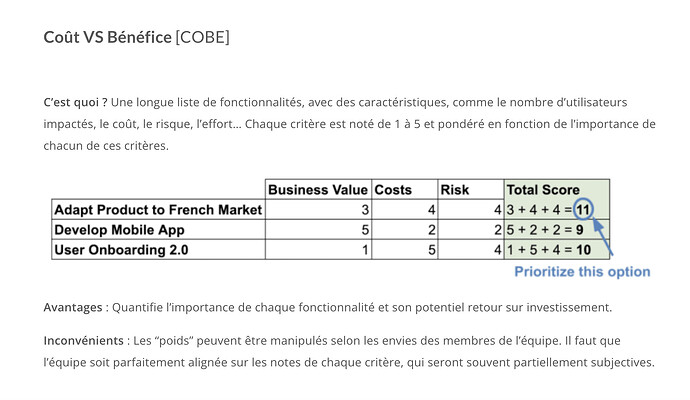Click the "Total Score" column header
690x400 pixels.
point(543,190)
